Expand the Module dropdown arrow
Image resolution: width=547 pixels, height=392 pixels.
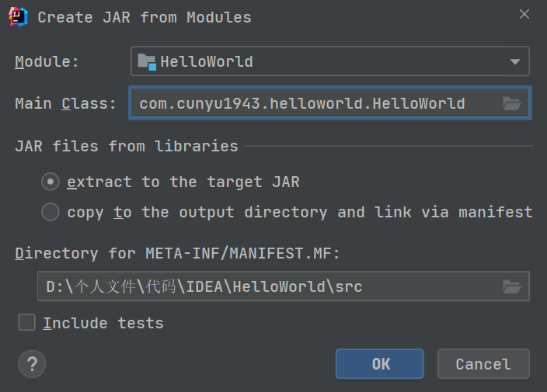[x=514, y=62]
